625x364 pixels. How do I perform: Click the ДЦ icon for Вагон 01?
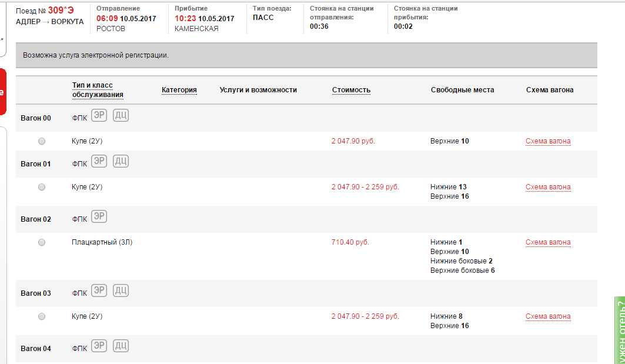coord(121,161)
